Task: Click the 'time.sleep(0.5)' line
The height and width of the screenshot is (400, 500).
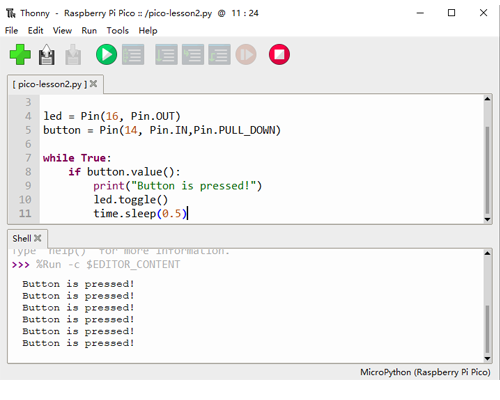Action: pyautogui.click(x=140, y=213)
